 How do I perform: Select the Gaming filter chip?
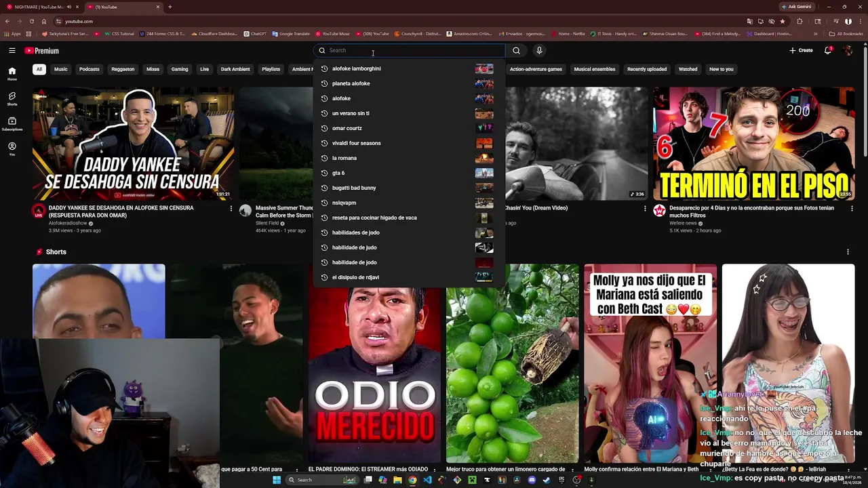(x=180, y=69)
